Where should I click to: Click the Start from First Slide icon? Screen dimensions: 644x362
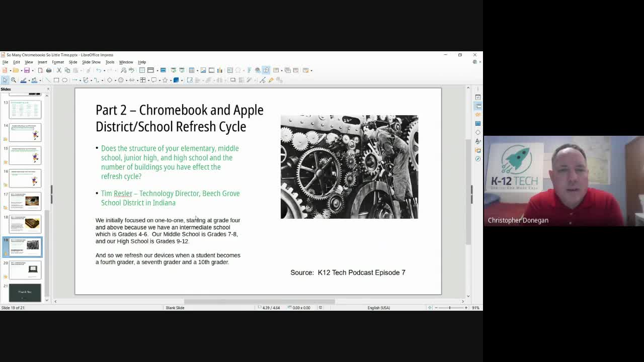coord(173,70)
